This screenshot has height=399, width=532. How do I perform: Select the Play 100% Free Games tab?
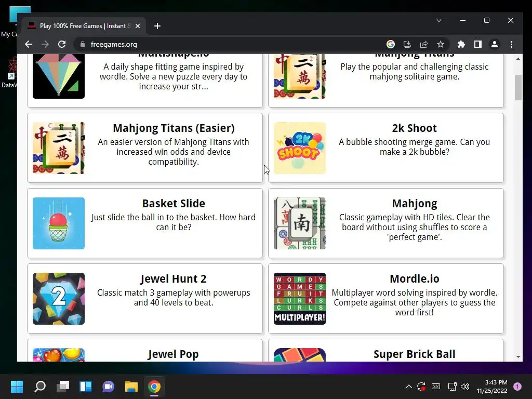point(84,26)
